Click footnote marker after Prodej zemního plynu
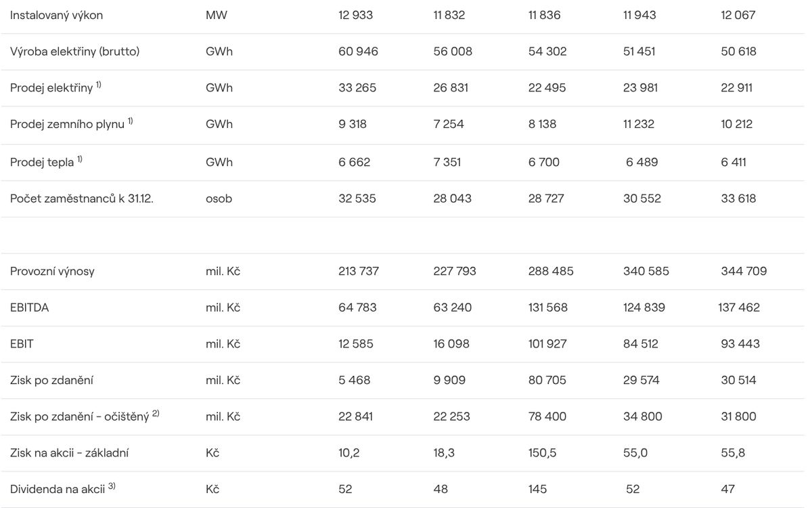812x508 pixels. click(x=131, y=121)
